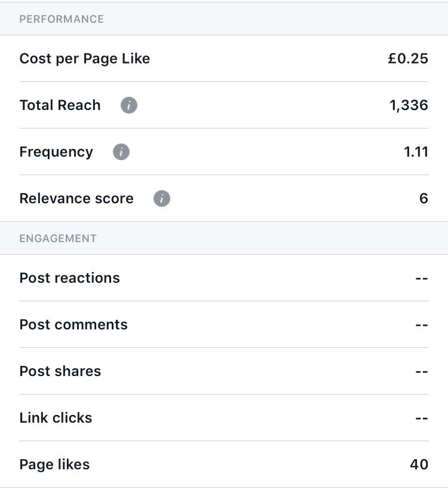
Task: Click the Total Reach label
Action: [60, 105]
